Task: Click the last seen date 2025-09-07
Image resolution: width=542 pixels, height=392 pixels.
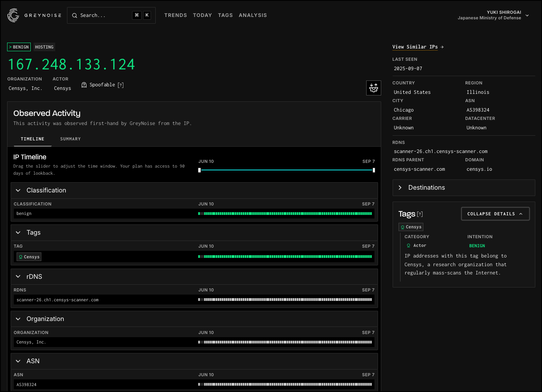Action: click(408, 69)
